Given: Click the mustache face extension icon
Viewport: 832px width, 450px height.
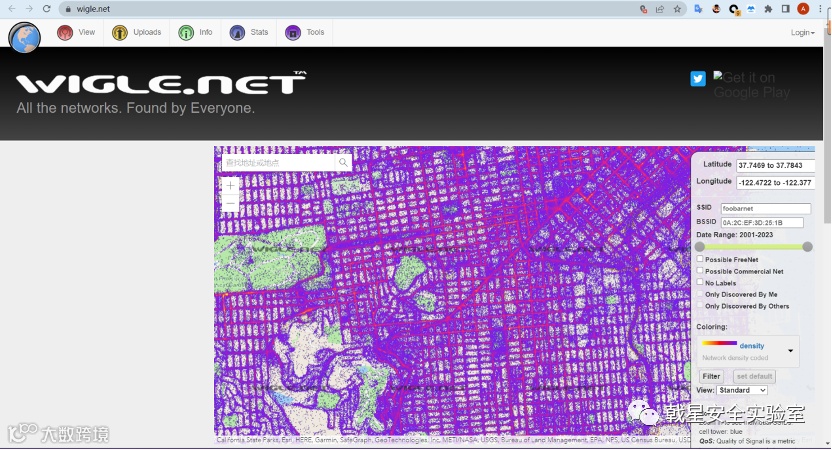Looking at the screenshot, I should 716,9.
